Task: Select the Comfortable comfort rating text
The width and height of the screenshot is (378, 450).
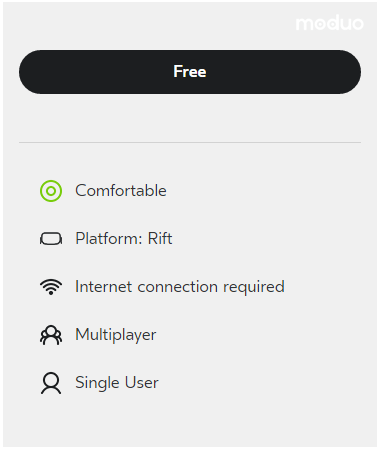Action: point(121,191)
